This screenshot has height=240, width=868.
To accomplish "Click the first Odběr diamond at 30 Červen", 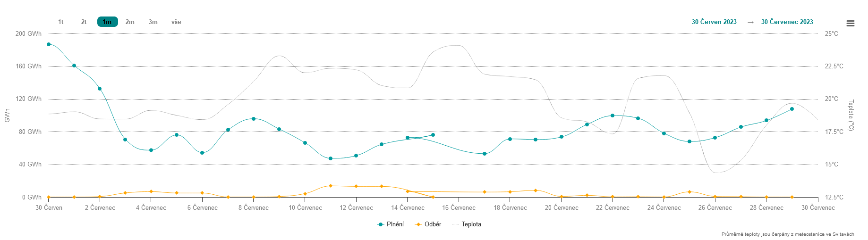I will click(49, 197).
